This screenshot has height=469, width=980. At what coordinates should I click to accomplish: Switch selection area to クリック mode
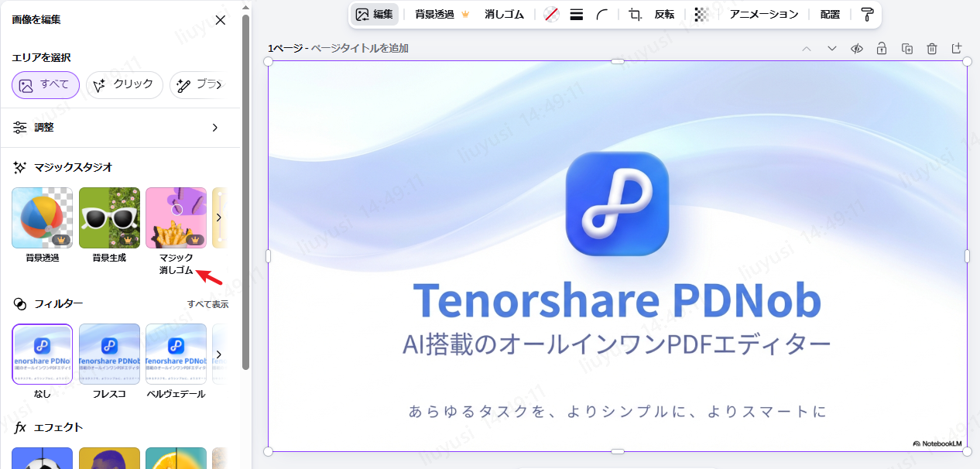click(124, 85)
